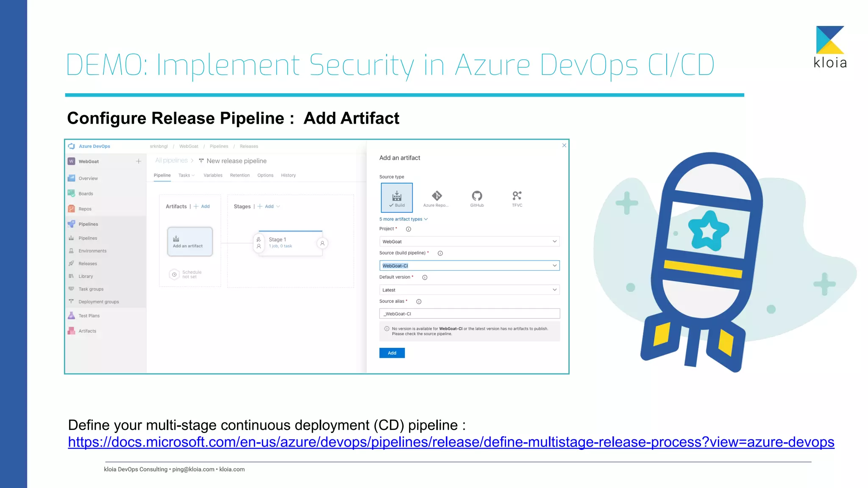The height and width of the screenshot is (488, 868).
Task: Click the srknbngl breadcrumb
Action: tap(159, 146)
